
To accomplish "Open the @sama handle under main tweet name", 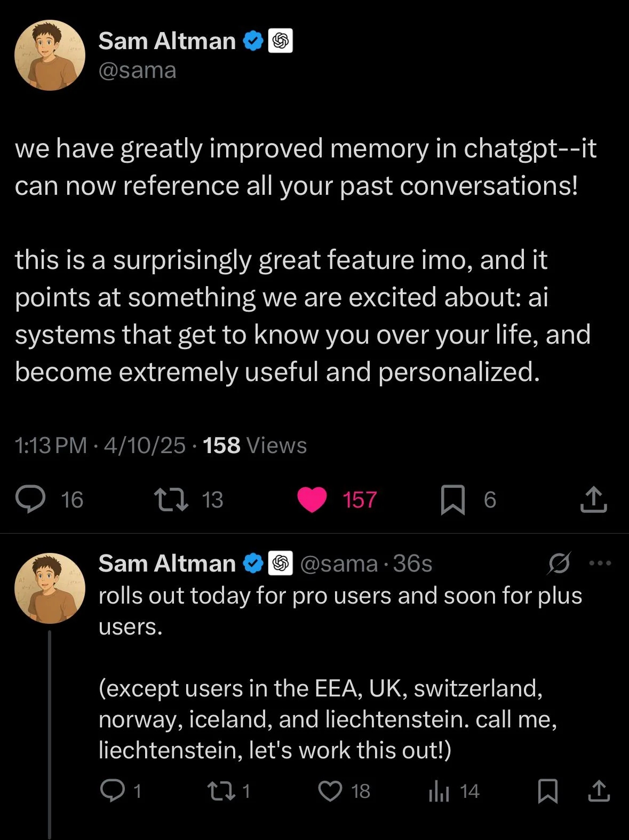I will [x=137, y=71].
